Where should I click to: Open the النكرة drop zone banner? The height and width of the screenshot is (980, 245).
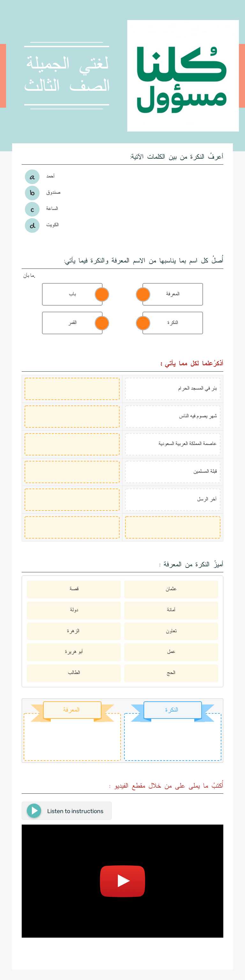[171, 709]
